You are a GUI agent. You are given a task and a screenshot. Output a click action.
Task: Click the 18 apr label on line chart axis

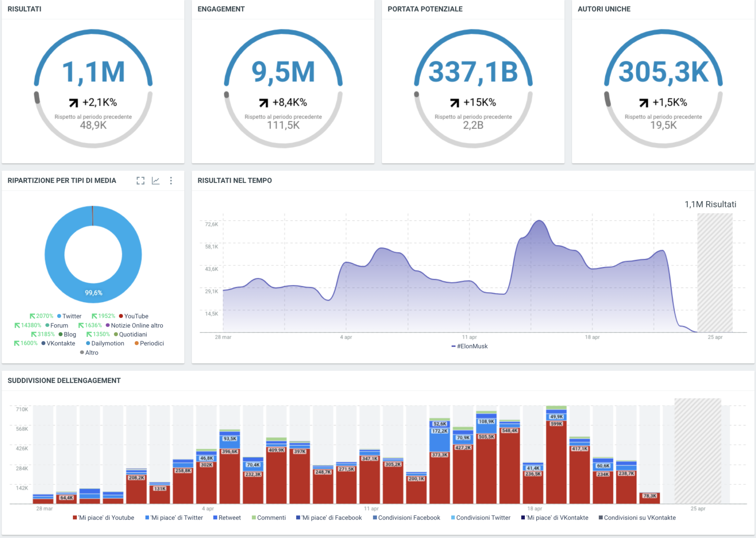[592, 337]
